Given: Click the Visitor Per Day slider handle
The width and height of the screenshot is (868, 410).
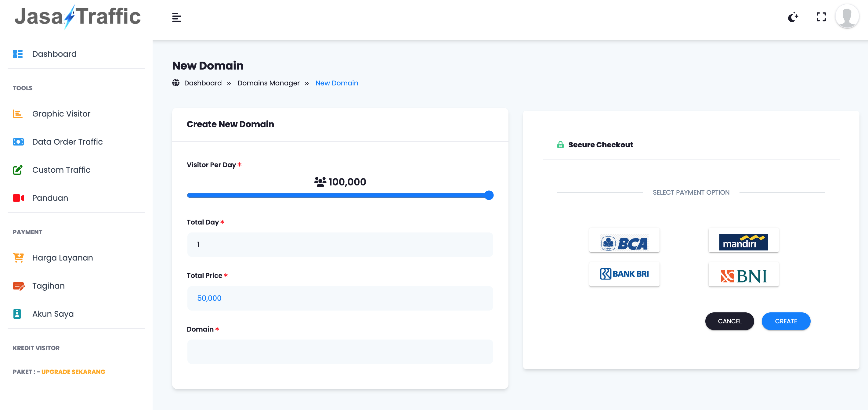Looking at the screenshot, I should pos(489,196).
